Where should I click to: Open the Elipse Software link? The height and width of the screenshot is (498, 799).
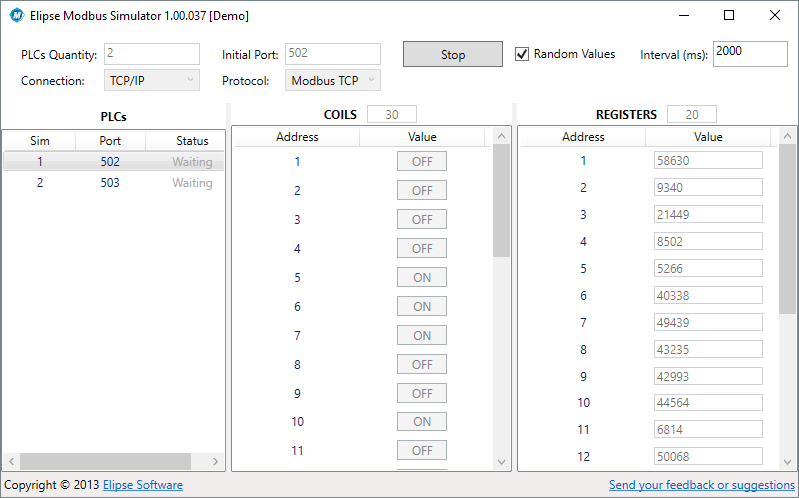tap(142, 485)
